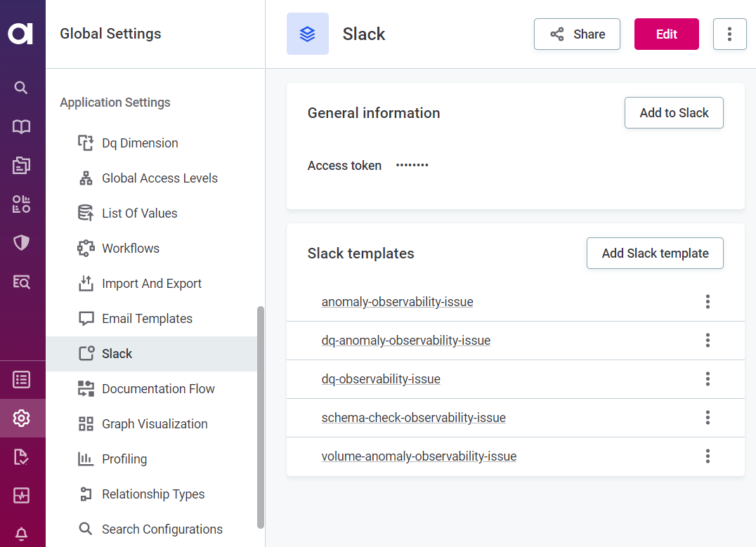The image size is (756, 547).
Task: Open search from the left navigation rail
Action: 21,88
